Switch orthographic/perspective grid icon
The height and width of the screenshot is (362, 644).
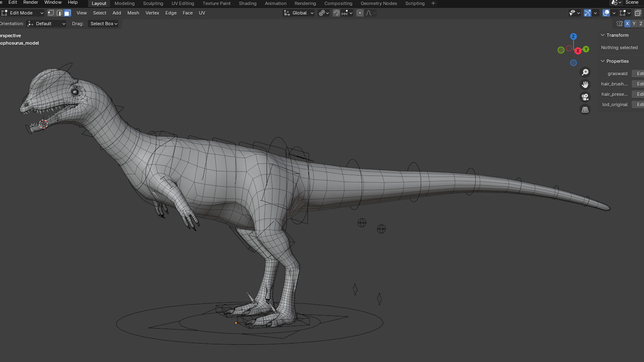coord(585,110)
